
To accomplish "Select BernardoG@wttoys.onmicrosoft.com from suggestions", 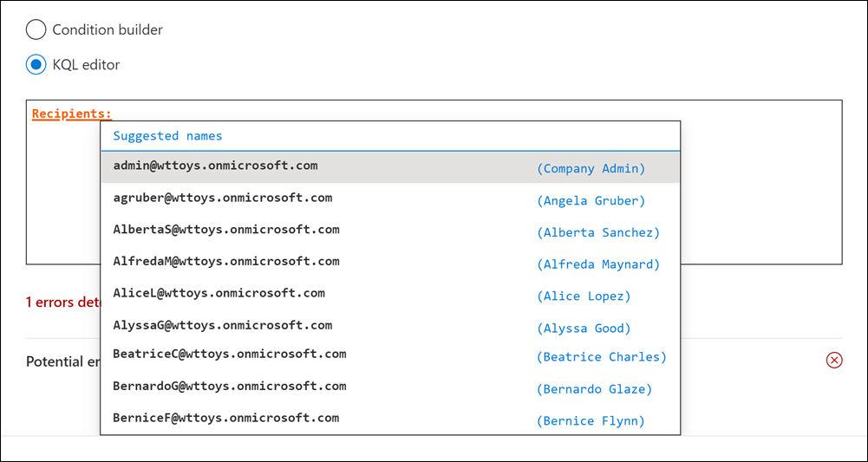I will [229, 386].
